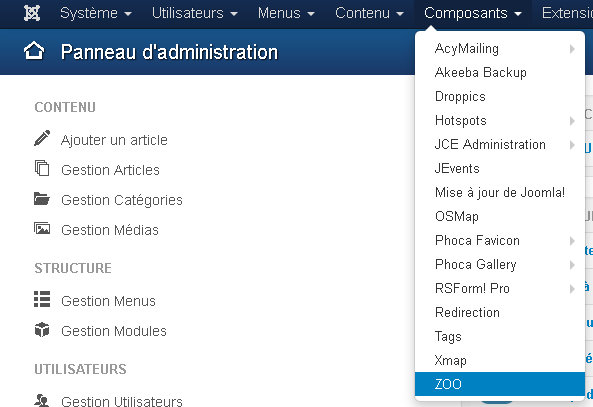This screenshot has height=407, width=593.
Task: Open the Contenu dropdown menu
Action: (x=369, y=13)
